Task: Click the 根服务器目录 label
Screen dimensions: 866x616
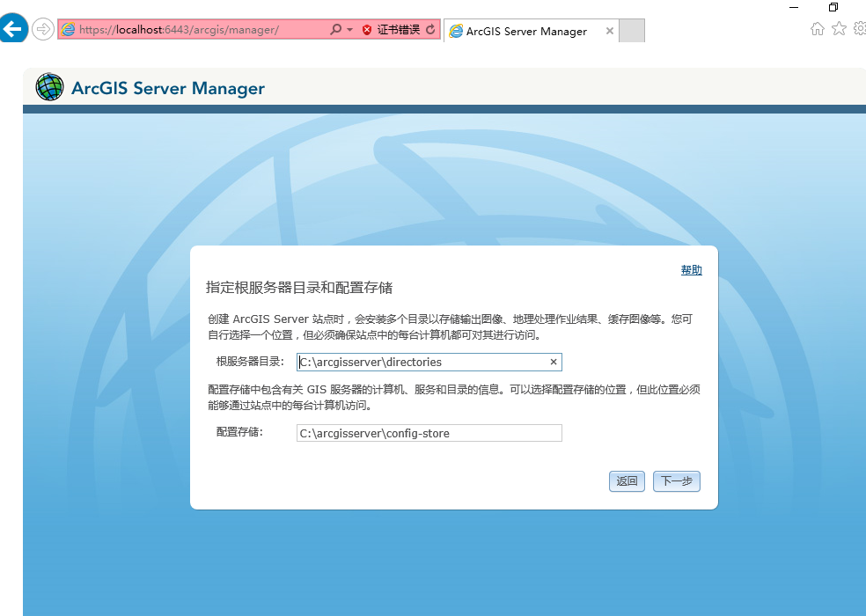Action: coord(250,362)
